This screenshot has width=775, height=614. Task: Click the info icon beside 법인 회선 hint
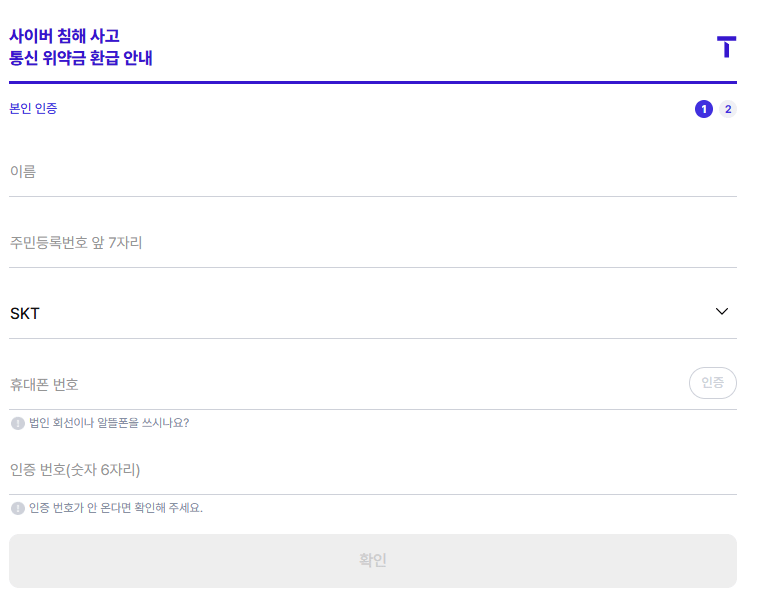(17, 423)
